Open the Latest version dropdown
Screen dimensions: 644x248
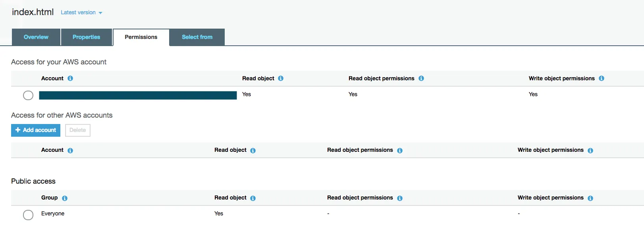click(x=81, y=13)
